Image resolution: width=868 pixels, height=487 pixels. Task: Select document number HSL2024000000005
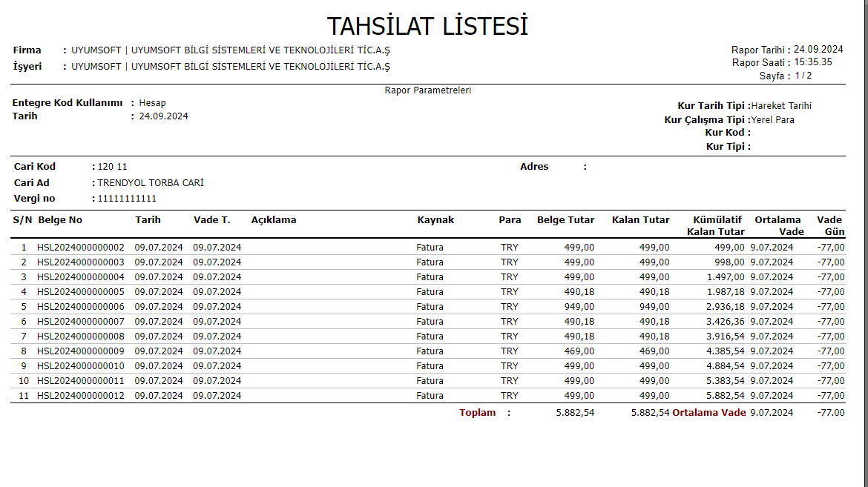[x=81, y=291]
